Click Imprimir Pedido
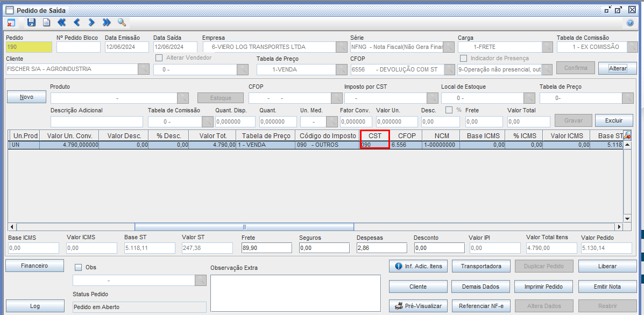This screenshot has height=315, width=644. [x=544, y=287]
